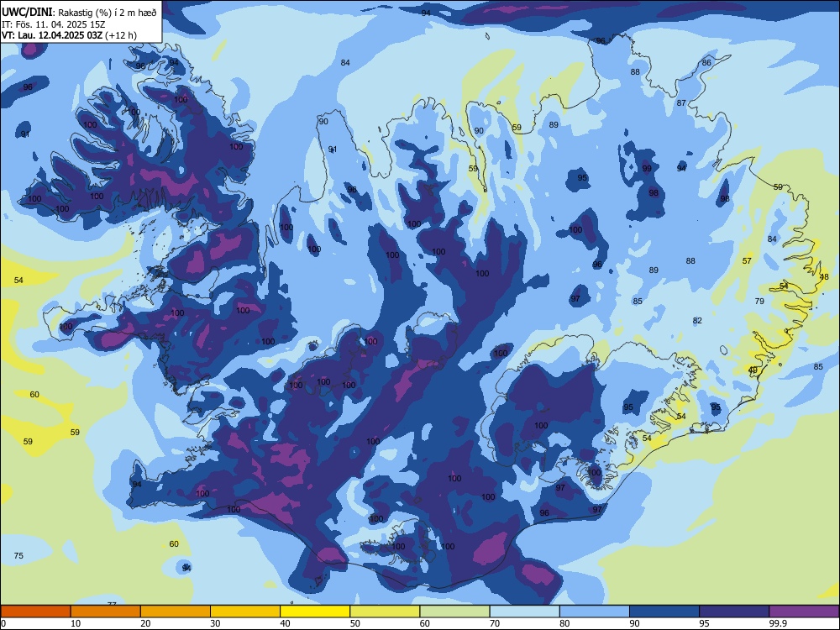The width and height of the screenshot is (840, 630).
Task: Click the 'VT: Lau. 12.04.2025 03Z (+12 h)' line
Action: point(69,35)
